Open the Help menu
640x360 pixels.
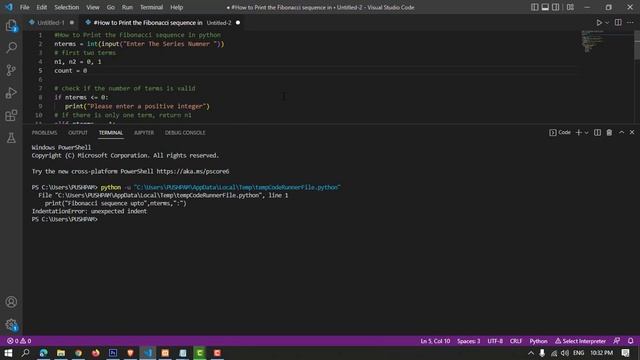click(x=176, y=7)
